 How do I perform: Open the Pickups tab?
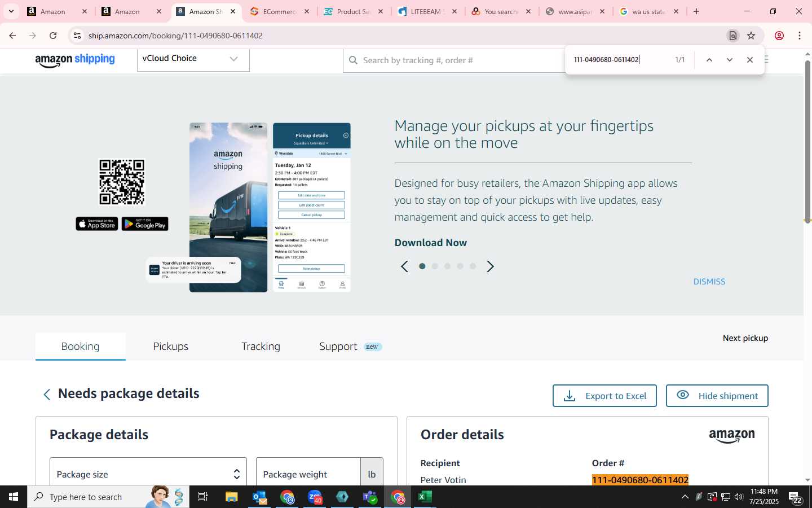(x=171, y=347)
